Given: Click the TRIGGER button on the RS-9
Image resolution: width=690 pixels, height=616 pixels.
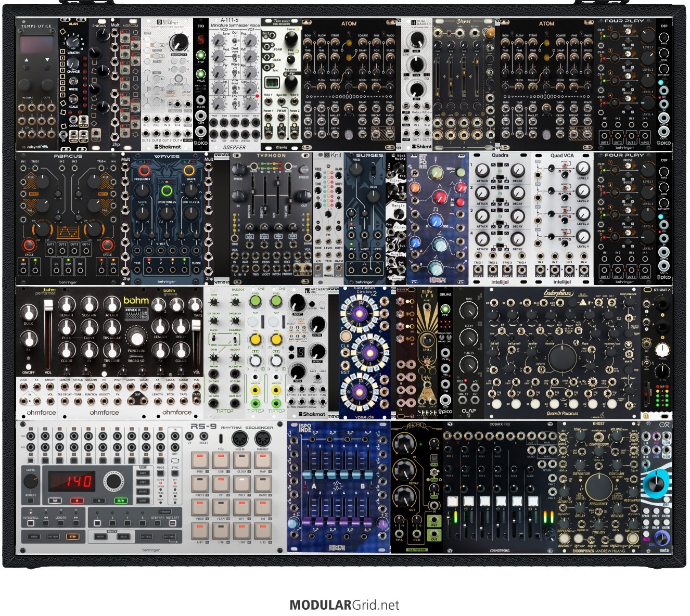Looking at the screenshot, I should pyautogui.click(x=165, y=512).
